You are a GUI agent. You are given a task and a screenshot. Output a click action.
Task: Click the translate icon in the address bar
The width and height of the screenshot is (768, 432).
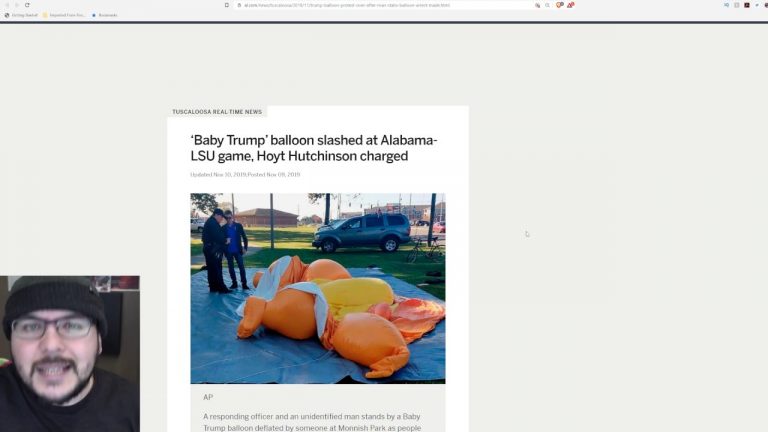pyautogui.click(x=537, y=5)
